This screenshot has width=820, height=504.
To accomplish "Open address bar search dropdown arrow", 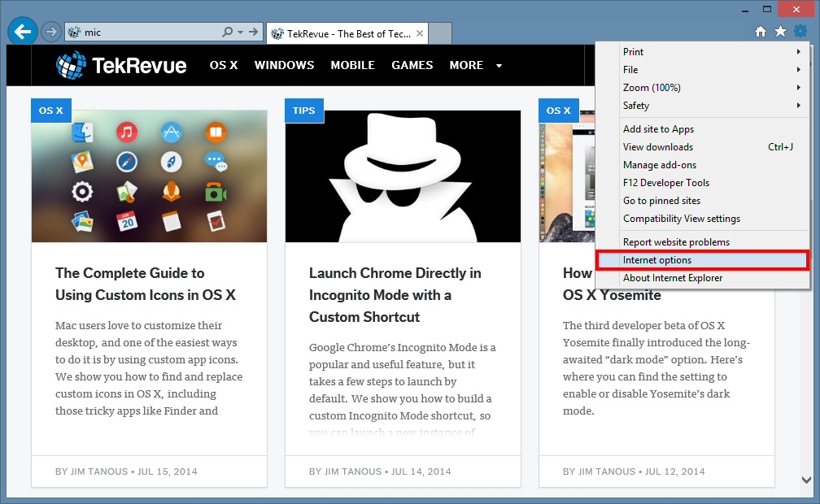I will point(241,33).
